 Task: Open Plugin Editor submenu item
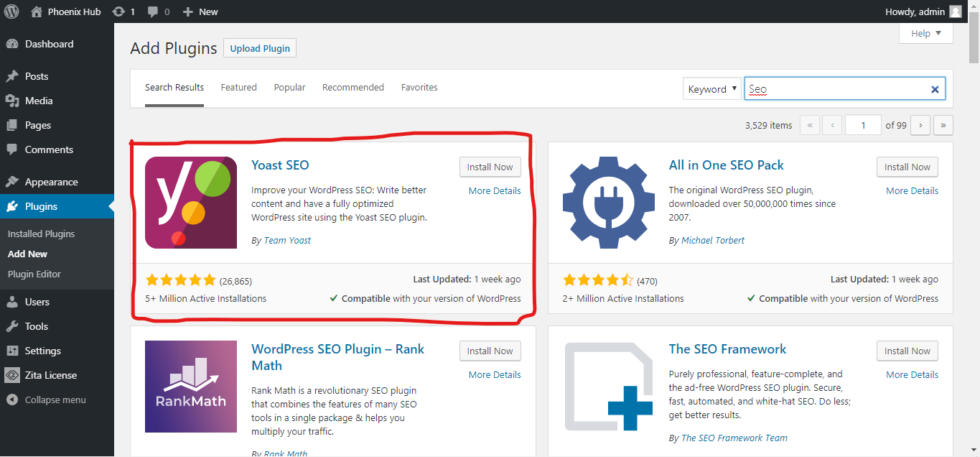[x=34, y=274]
